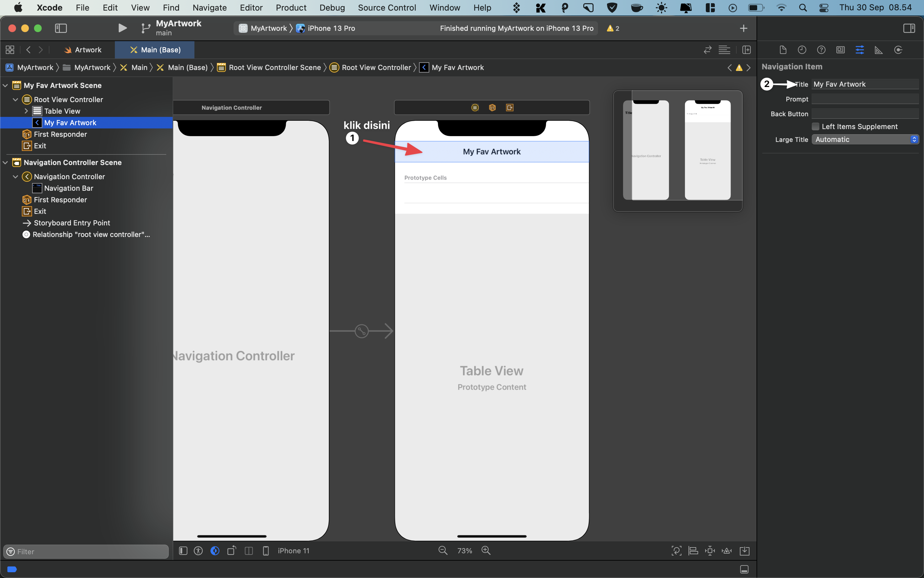Click the My Fav Artwork navigation bar on canvas
Viewport: 924px width, 578px height.
click(492, 152)
